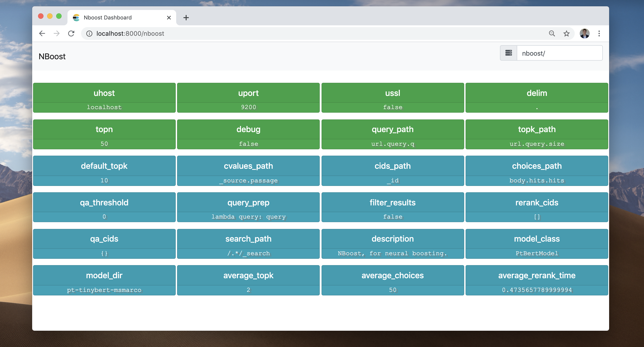Click the average_rerank_time card
The height and width of the screenshot is (347, 644).
[x=536, y=280]
